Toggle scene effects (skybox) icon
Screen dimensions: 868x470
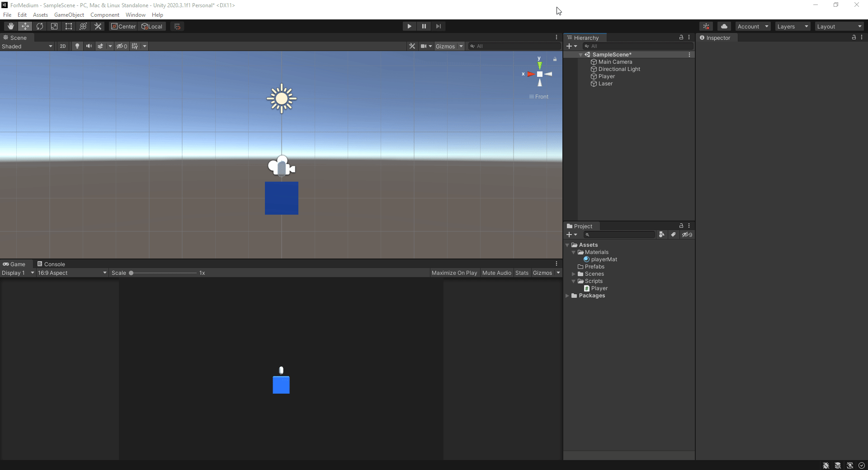(100, 46)
